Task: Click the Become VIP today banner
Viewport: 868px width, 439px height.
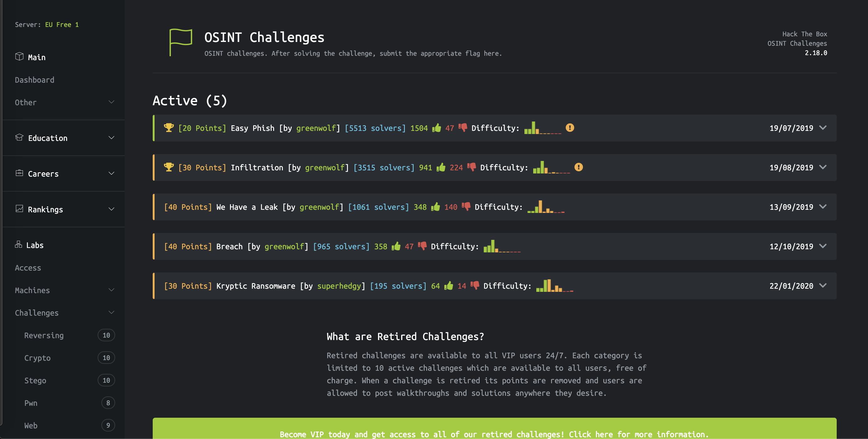Action: click(x=494, y=434)
